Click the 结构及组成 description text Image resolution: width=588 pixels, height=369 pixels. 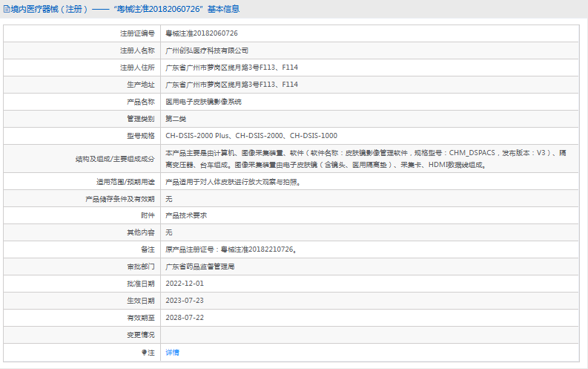pyautogui.click(x=366, y=159)
